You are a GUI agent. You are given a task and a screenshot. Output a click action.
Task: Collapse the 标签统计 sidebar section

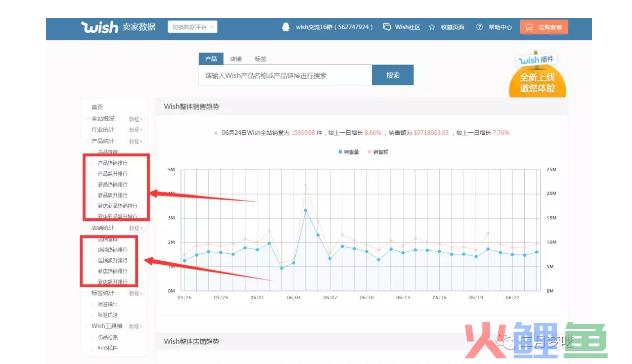pos(135,293)
